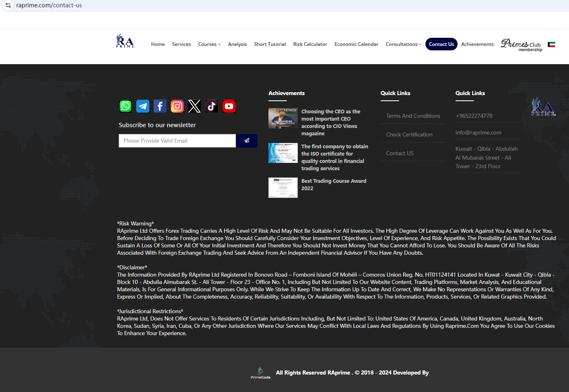569x392 pixels.
Task: Open the Risk Calculator page
Action: [x=310, y=44]
